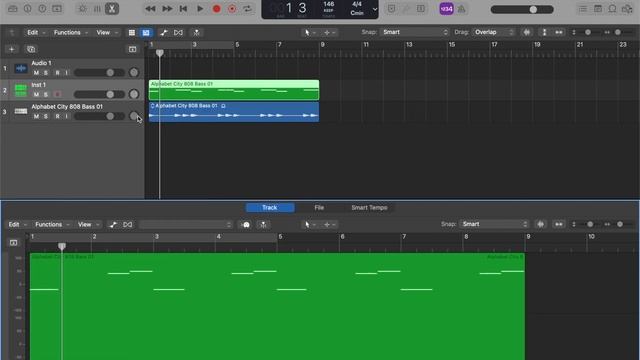
Task: Open the Drag dropdown set to Overlap
Action: click(493, 32)
